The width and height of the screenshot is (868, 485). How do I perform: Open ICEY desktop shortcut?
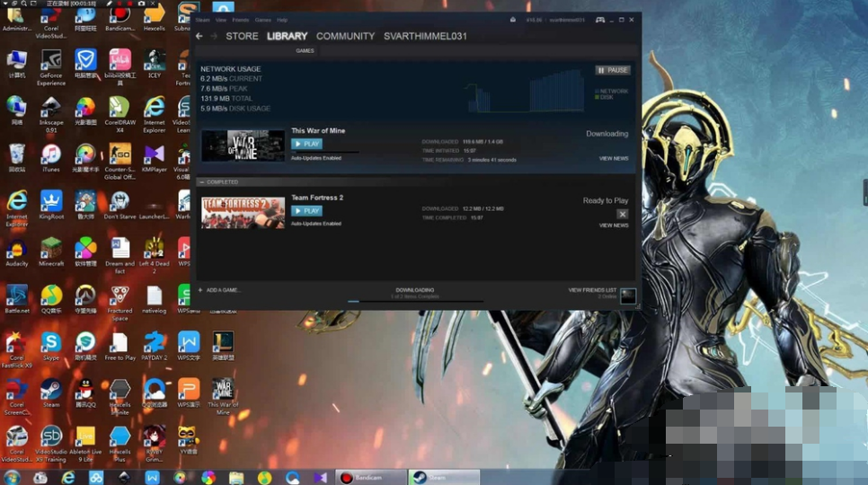pos(154,64)
